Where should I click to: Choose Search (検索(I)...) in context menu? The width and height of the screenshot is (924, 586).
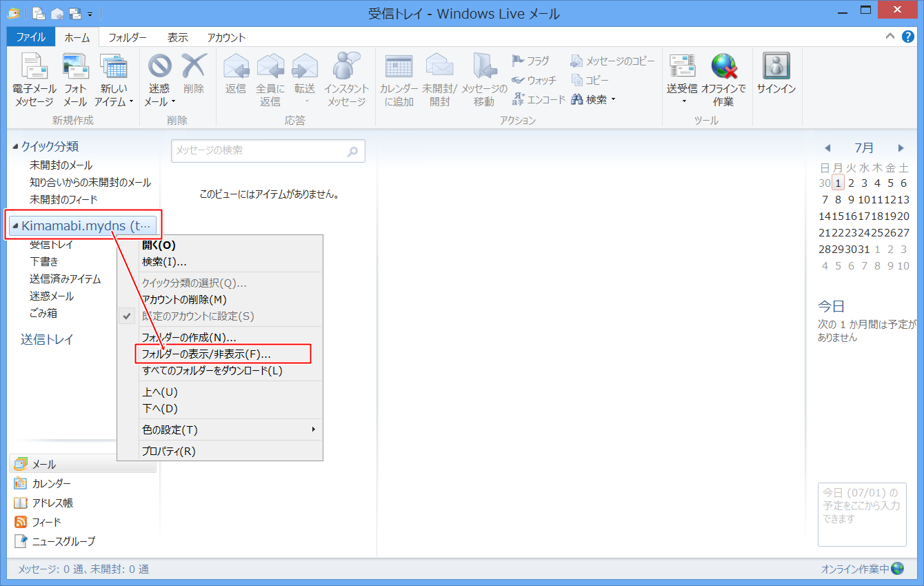coord(220,262)
